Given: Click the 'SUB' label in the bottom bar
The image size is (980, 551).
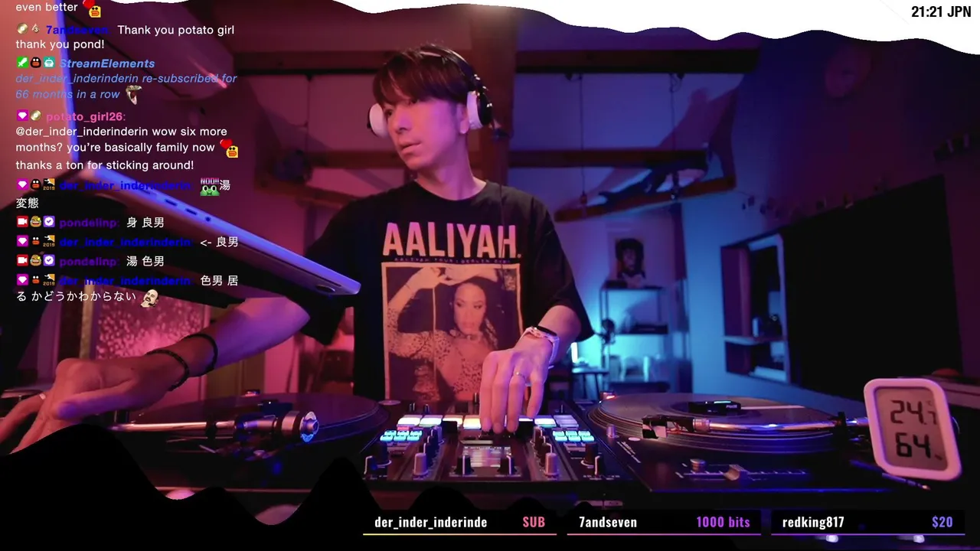Looking at the screenshot, I should 534,522.
